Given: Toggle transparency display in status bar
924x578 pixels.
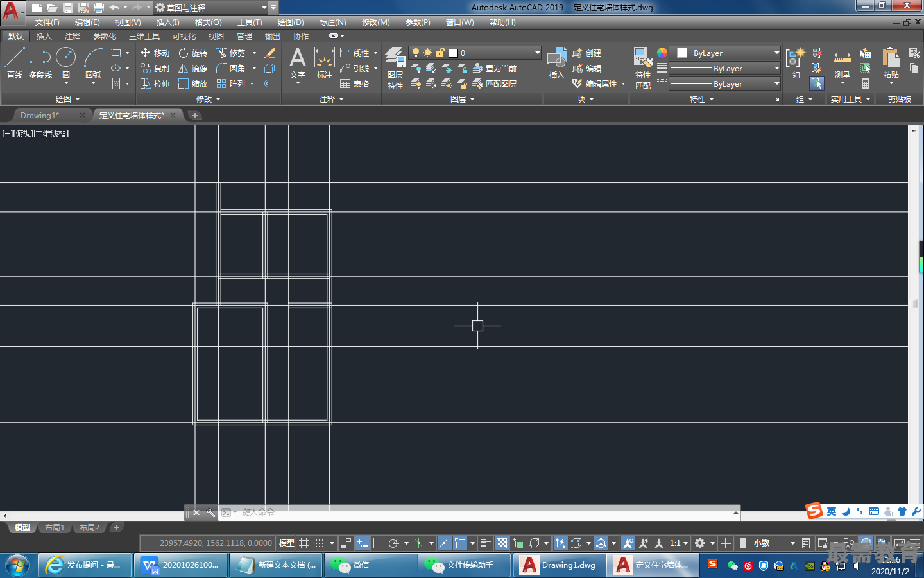Looking at the screenshot, I should coord(502,543).
